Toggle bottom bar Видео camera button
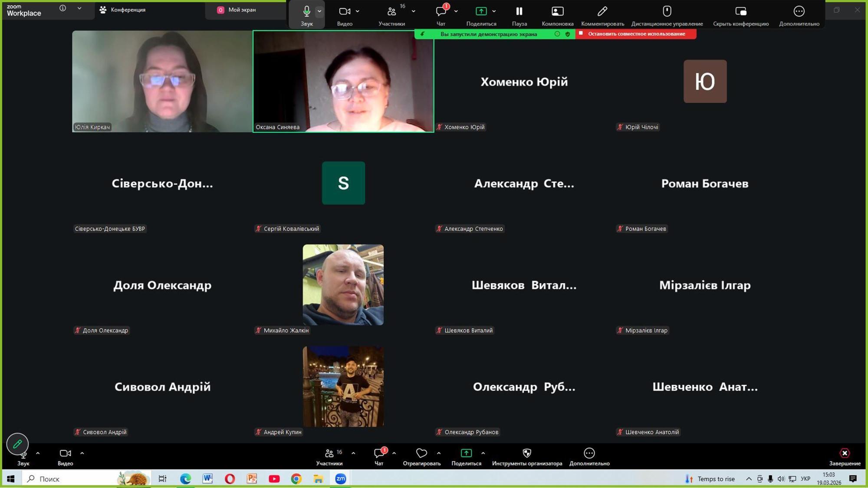Screen dimensions: 868x488 click(65, 453)
